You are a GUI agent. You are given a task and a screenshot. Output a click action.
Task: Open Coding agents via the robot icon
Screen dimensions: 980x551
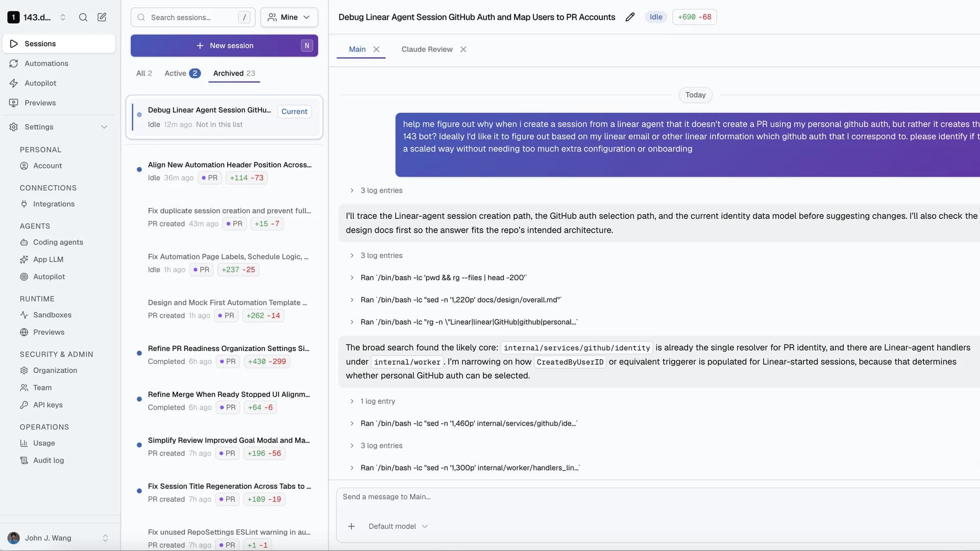(24, 242)
